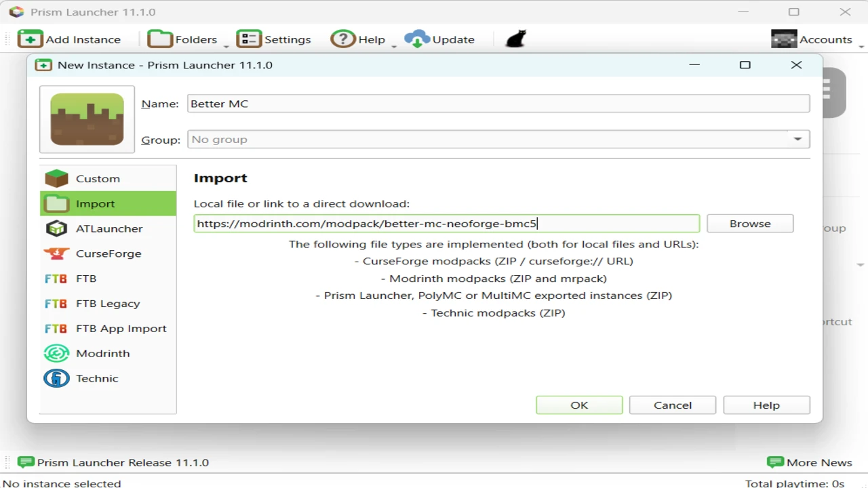Screen dimensions: 868x488
Task: Click the Update cloud icon
Action: [x=417, y=39]
